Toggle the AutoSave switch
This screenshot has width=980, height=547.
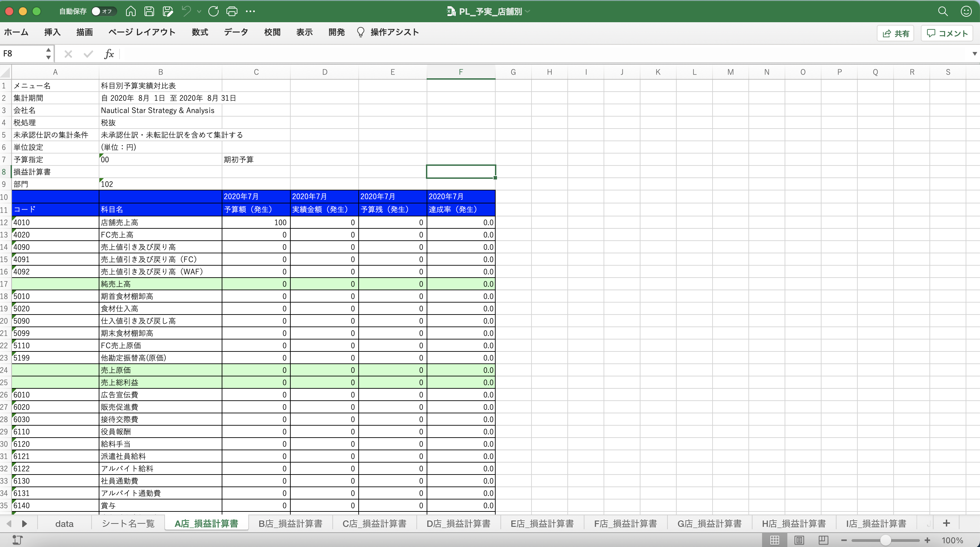pos(103,11)
